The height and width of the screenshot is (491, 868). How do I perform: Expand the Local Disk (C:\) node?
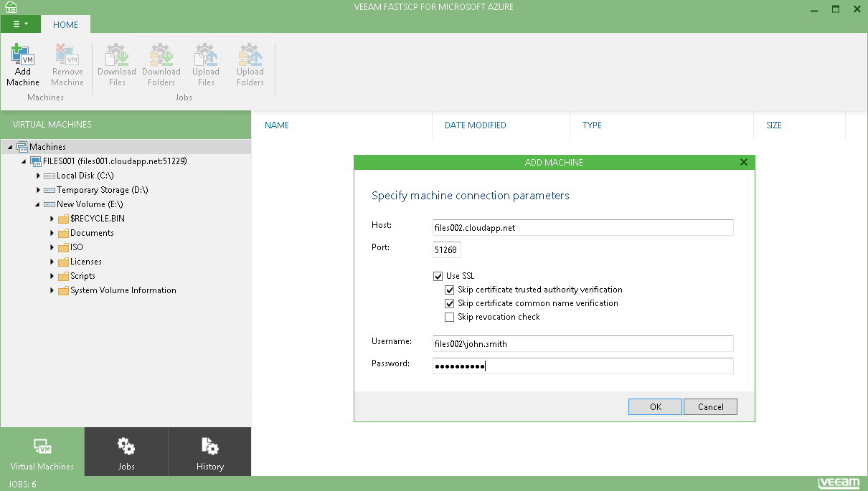(38, 176)
